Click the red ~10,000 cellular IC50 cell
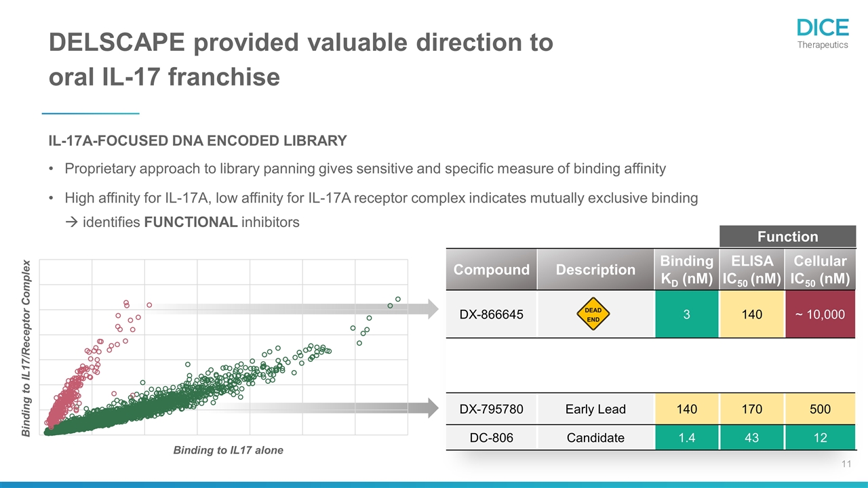Screen dimensions: 868x488 (821, 314)
